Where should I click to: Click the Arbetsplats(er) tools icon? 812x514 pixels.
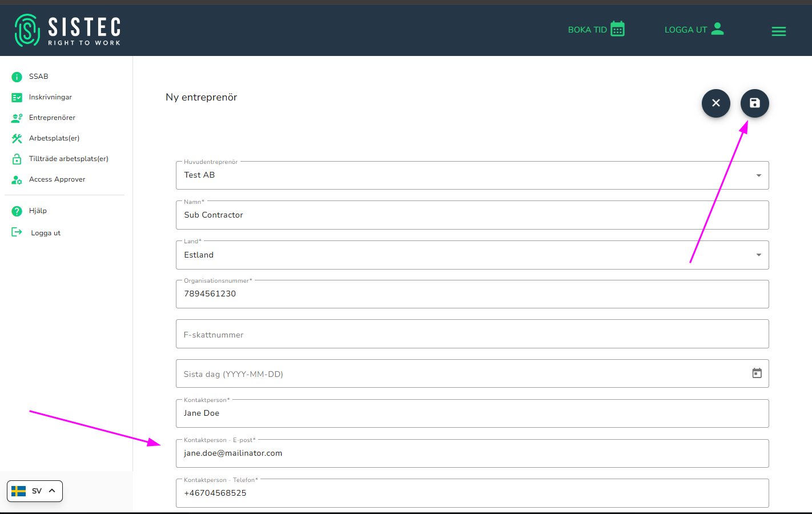[17, 138]
